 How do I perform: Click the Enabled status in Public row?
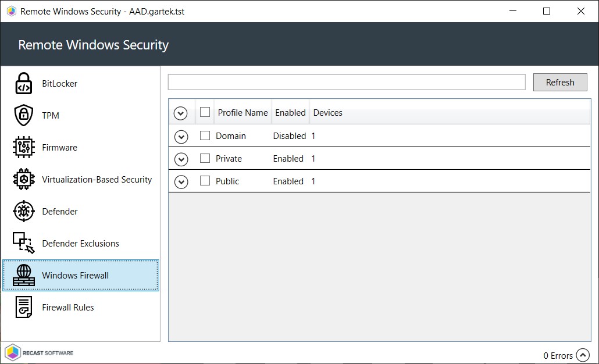[x=288, y=181]
